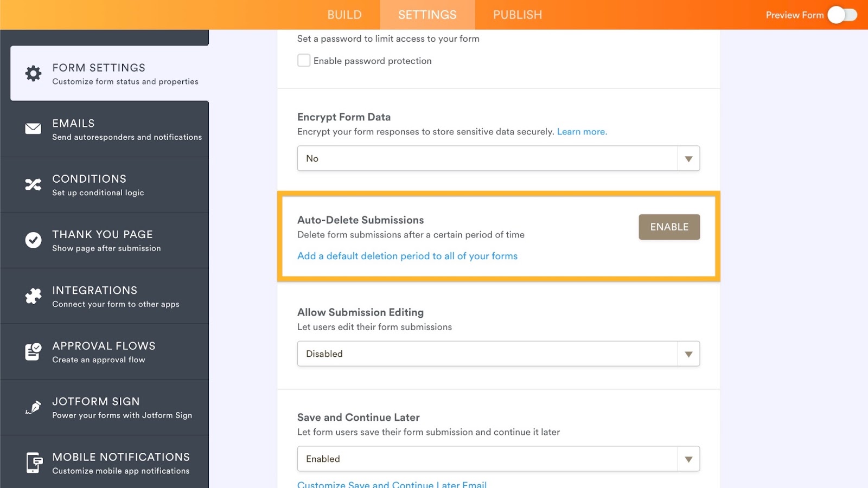Follow the encryption Learn more link
The height and width of the screenshot is (488, 868).
582,132
